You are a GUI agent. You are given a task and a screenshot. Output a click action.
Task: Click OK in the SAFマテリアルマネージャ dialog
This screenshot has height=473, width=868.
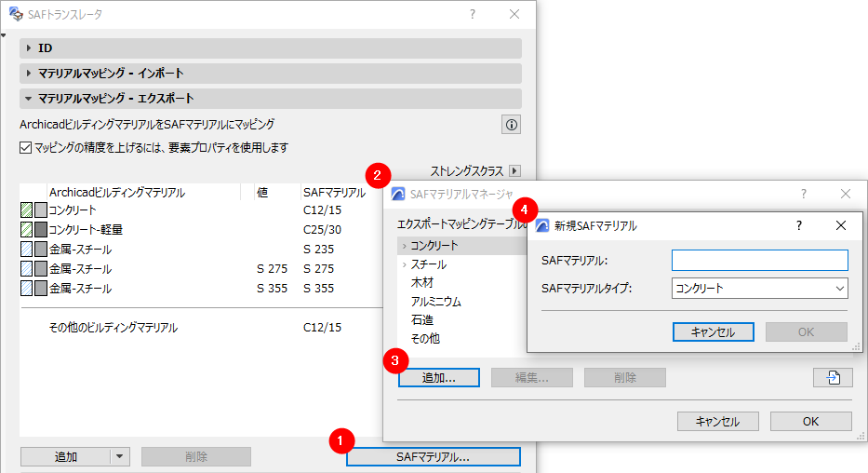point(811,422)
